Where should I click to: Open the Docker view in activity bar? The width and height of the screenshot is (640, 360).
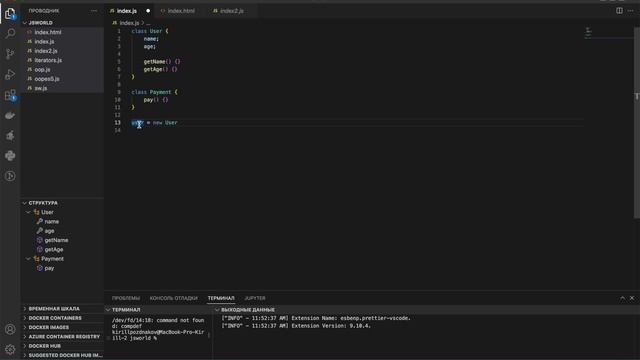pos(10,116)
